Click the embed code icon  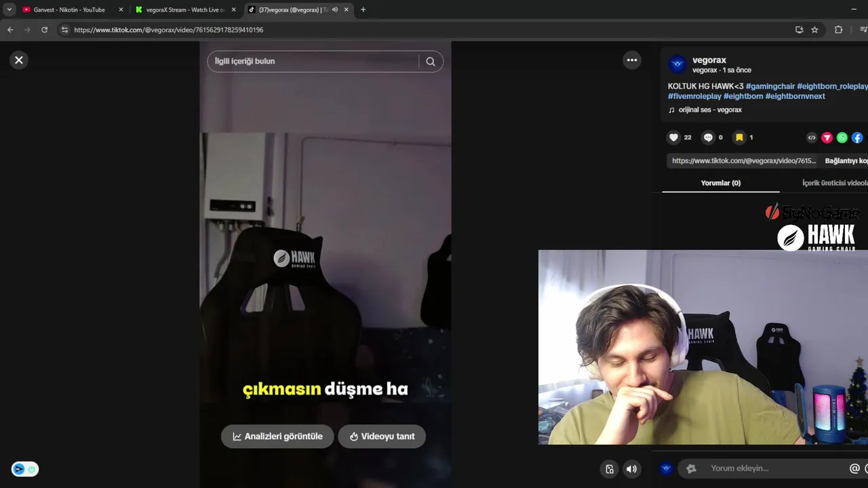(x=812, y=138)
